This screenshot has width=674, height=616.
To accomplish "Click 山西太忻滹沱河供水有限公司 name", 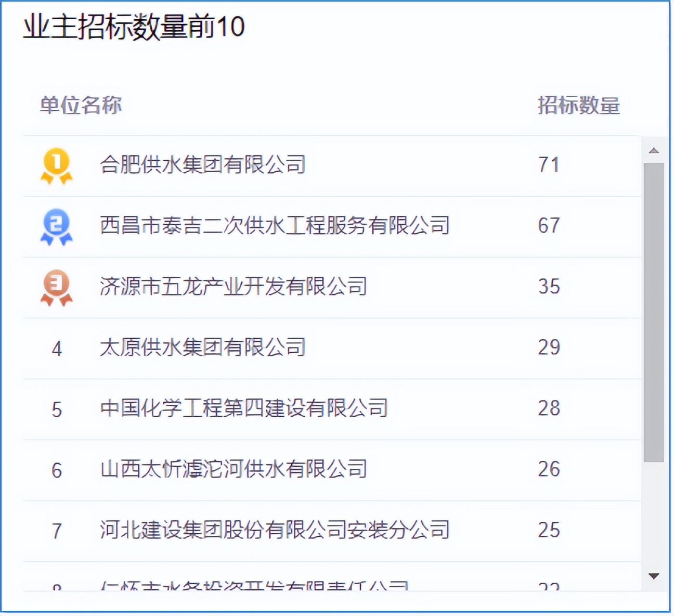I will click(235, 469).
